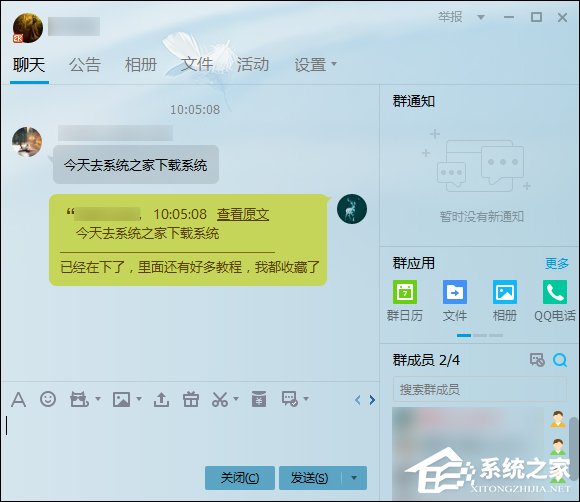Click in the message input area

190,437
